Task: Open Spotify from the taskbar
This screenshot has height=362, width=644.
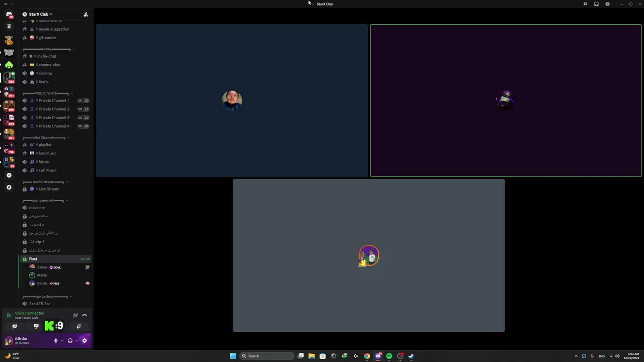Action: [x=389, y=356]
